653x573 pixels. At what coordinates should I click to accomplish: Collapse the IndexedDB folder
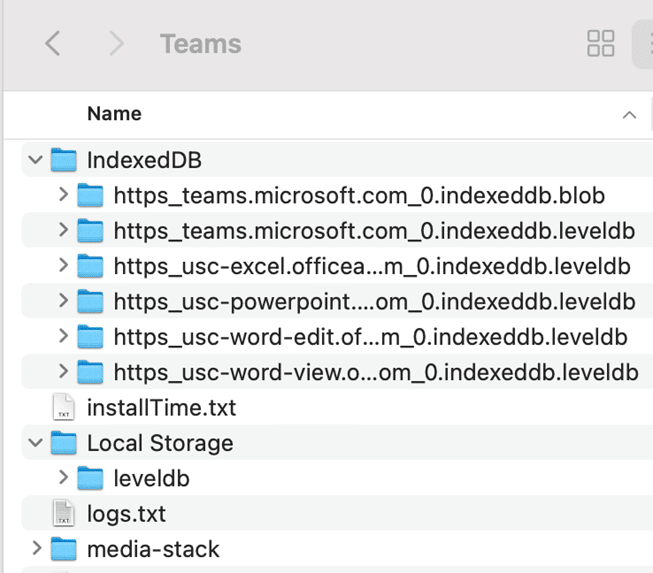tap(36, 159)
